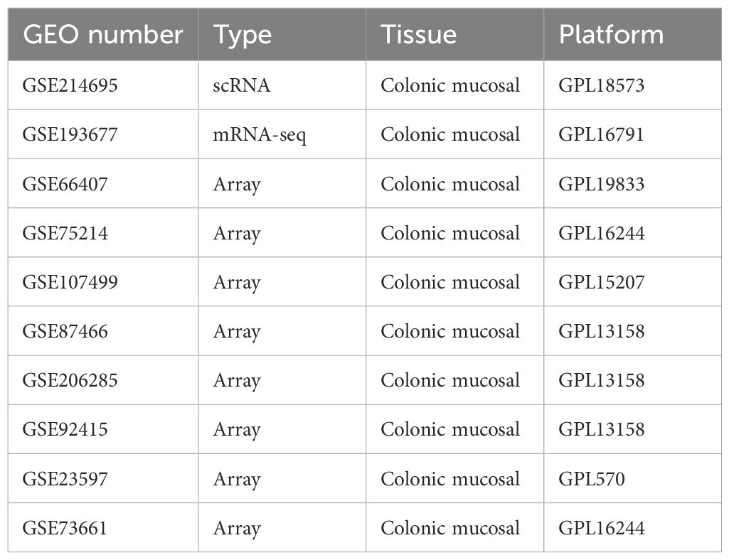Click the GSE73661 entry
The width and height of the screenshot is (729, 560).
pos(65,528)
